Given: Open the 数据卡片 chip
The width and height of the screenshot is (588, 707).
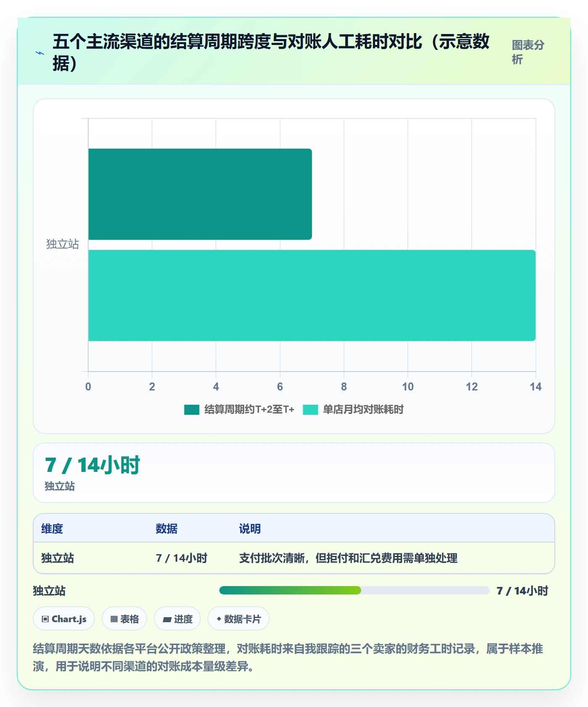Looking at the screenshot, I should [x=239, y=619].
